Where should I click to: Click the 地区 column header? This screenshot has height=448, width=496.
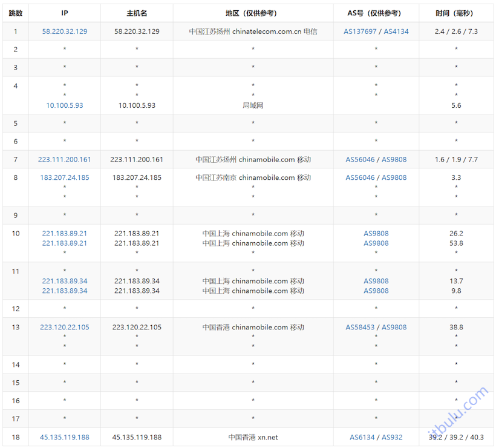pyautogui.click(x=251, y=13)
